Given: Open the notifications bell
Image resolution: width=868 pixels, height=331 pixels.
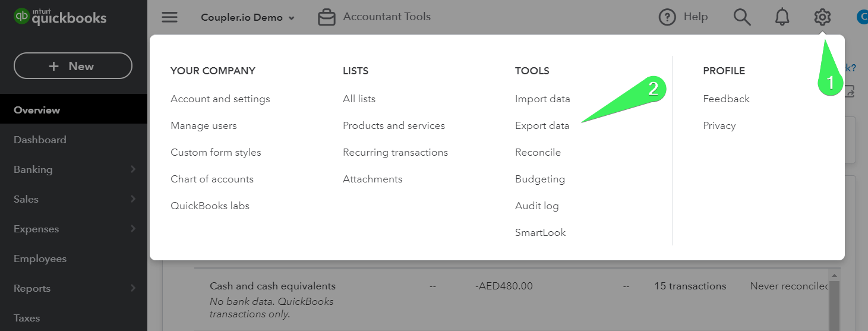Looking at the screenshot, I should coord(782,17).
